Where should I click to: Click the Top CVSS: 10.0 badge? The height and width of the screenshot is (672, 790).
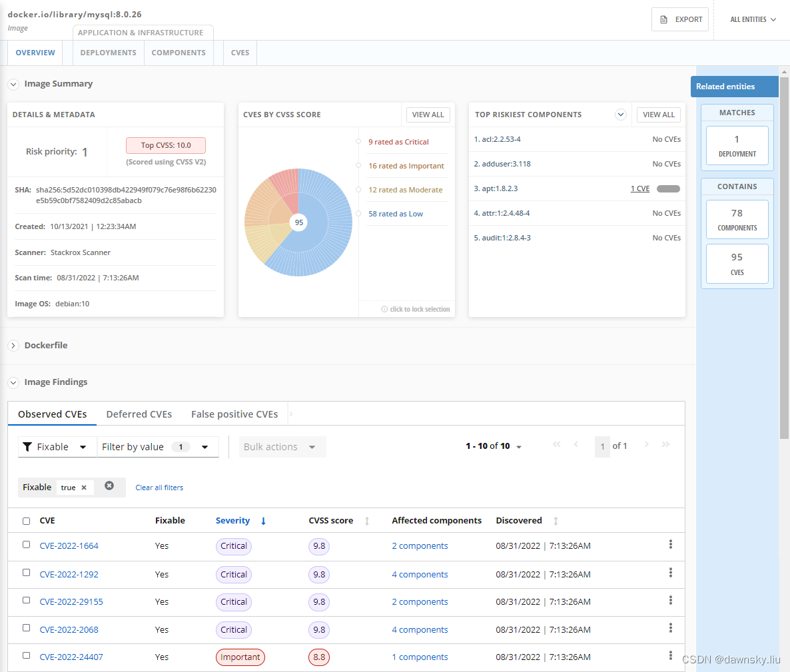click(x=166, y=145)
